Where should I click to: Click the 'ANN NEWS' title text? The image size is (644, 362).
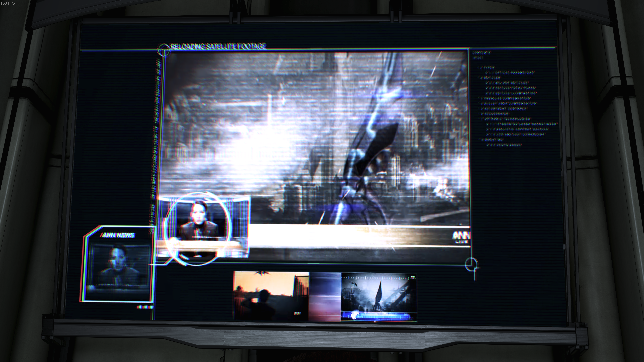(117, 235)
